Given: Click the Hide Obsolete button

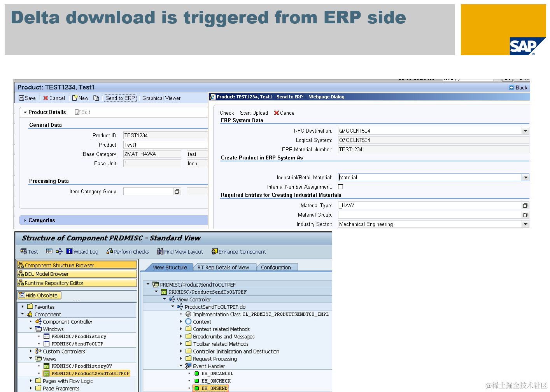Looking at the screenshot, I should [x=39, y=295].
